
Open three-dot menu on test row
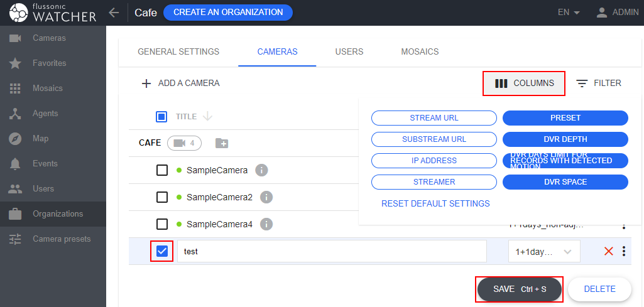point(624,251)
